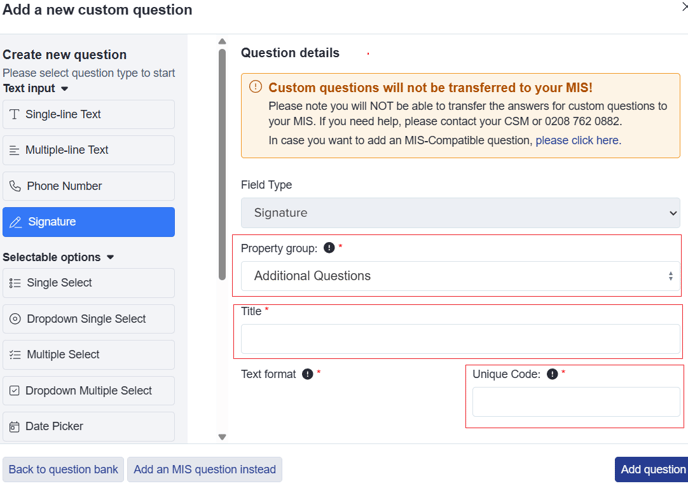Screen dimensions: 688x493
Task: Click the Single Select list icon
Action: [x=15, y=283]
